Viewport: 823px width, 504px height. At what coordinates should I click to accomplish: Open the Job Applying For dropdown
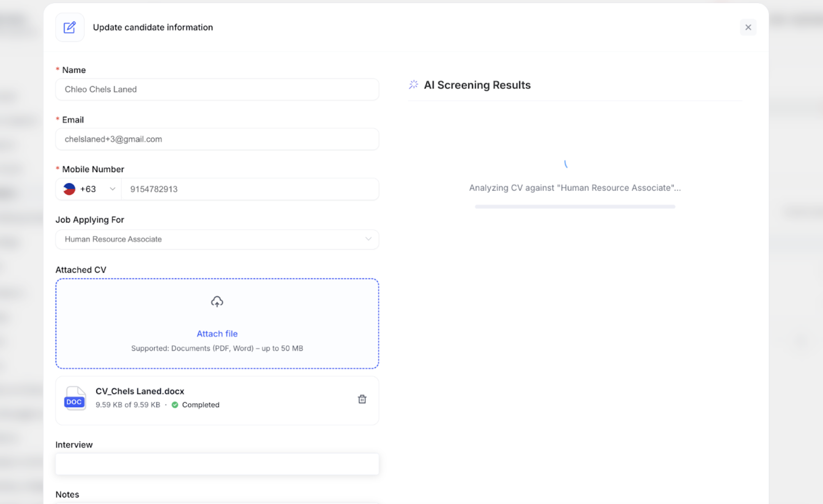[217, 239]
